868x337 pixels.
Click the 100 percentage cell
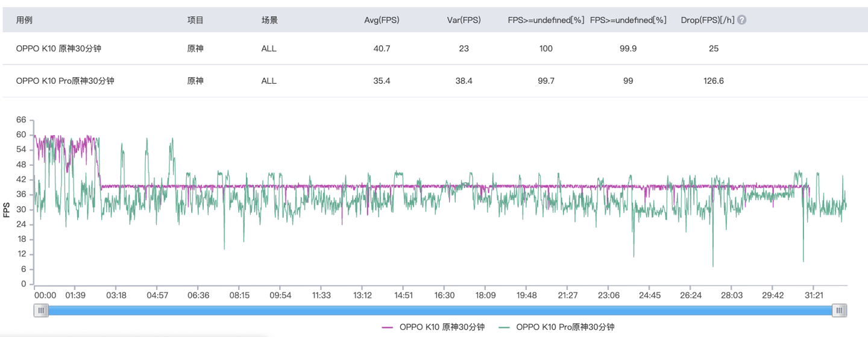pos(546,48)
